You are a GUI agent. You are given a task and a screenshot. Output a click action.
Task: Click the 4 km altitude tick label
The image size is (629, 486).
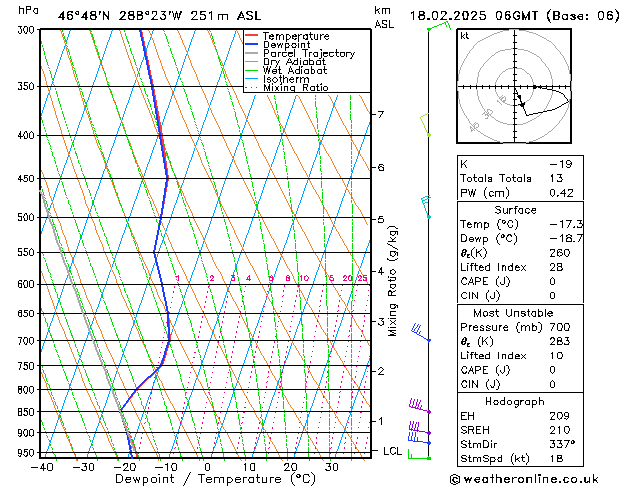click(380, 271)
